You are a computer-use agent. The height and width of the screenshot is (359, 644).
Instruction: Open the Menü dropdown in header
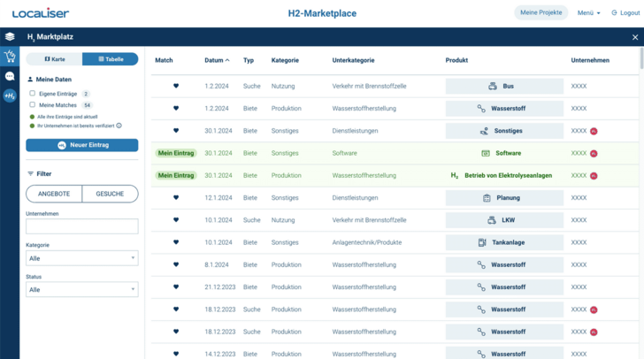[588, 13]
